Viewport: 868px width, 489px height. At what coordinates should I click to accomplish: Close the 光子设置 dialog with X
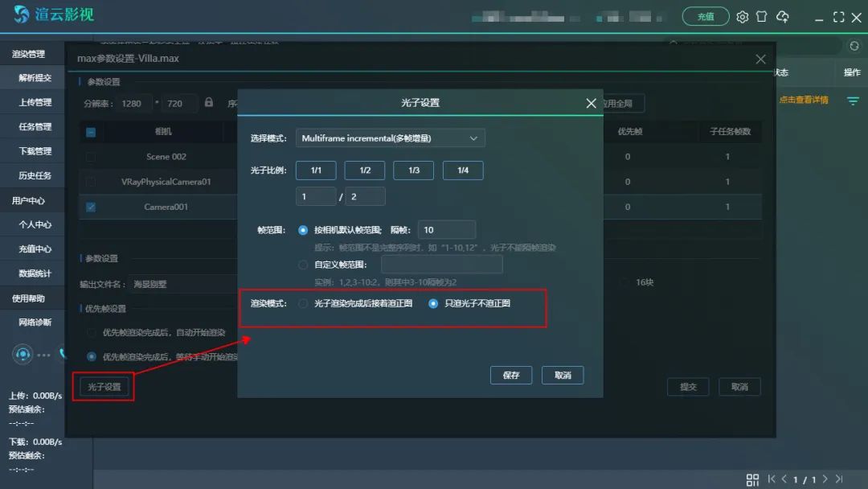591,104
